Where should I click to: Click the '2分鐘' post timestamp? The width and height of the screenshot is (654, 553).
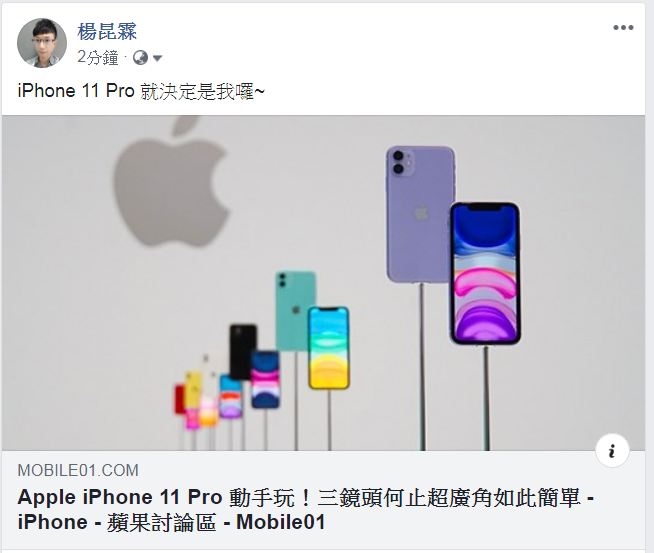tap(98, 58)
